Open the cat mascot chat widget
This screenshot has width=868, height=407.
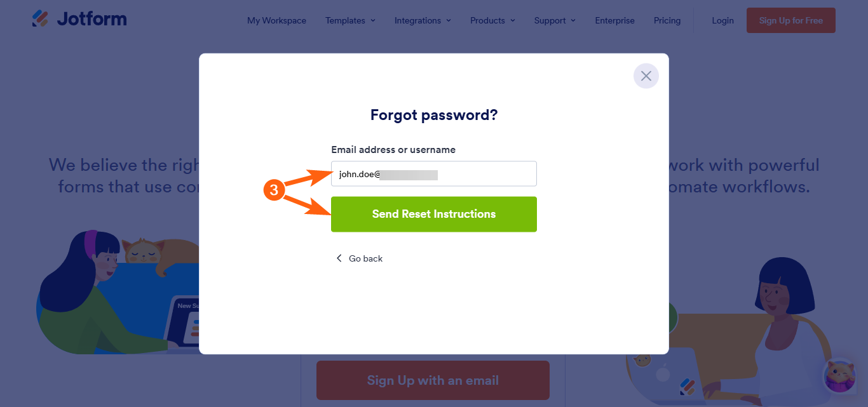(x=839, y=377)
